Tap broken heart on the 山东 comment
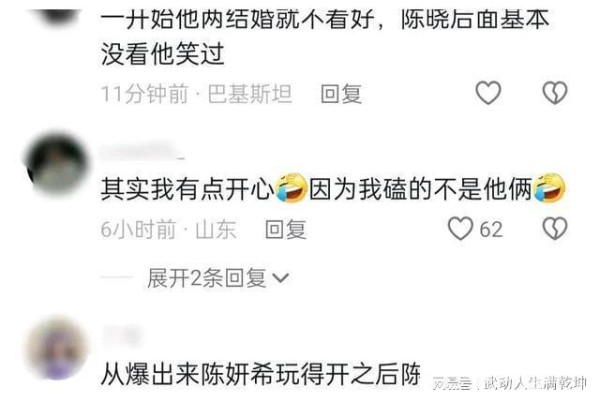 pos(555,229)
